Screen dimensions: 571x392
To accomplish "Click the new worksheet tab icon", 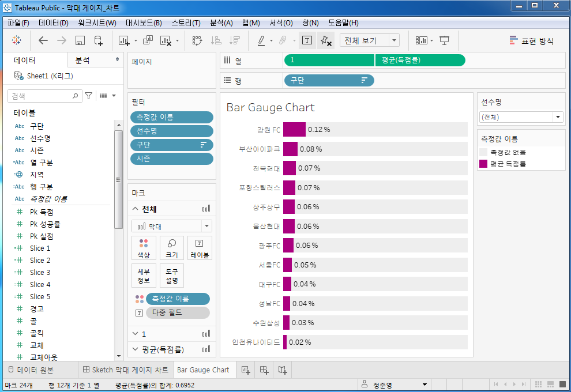I will pos(246,370).
